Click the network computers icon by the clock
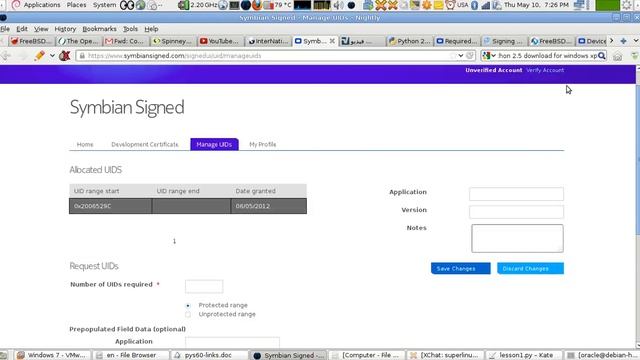 [579, 5]
